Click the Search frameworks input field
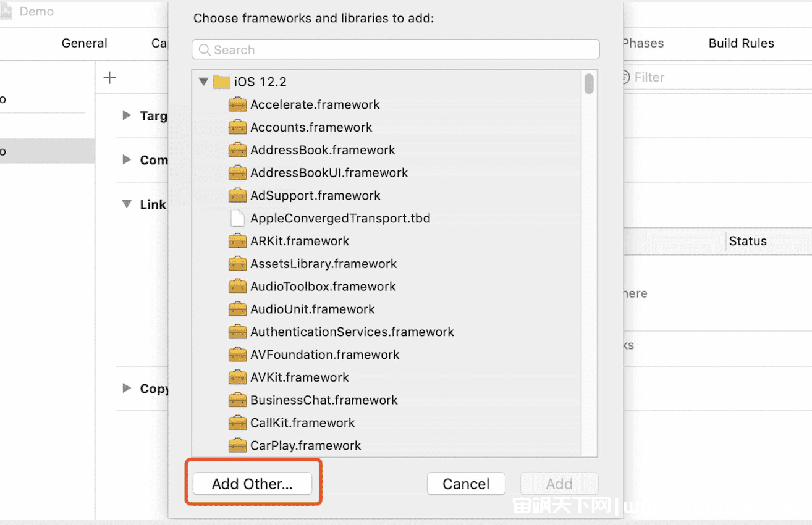Viewport: 812px width, 525px height. (395, 50)
